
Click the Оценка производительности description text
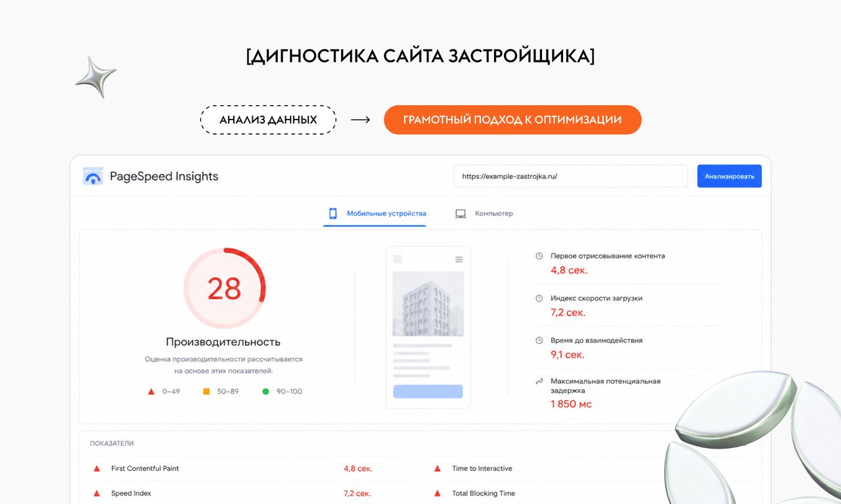[x=223, y=365]
